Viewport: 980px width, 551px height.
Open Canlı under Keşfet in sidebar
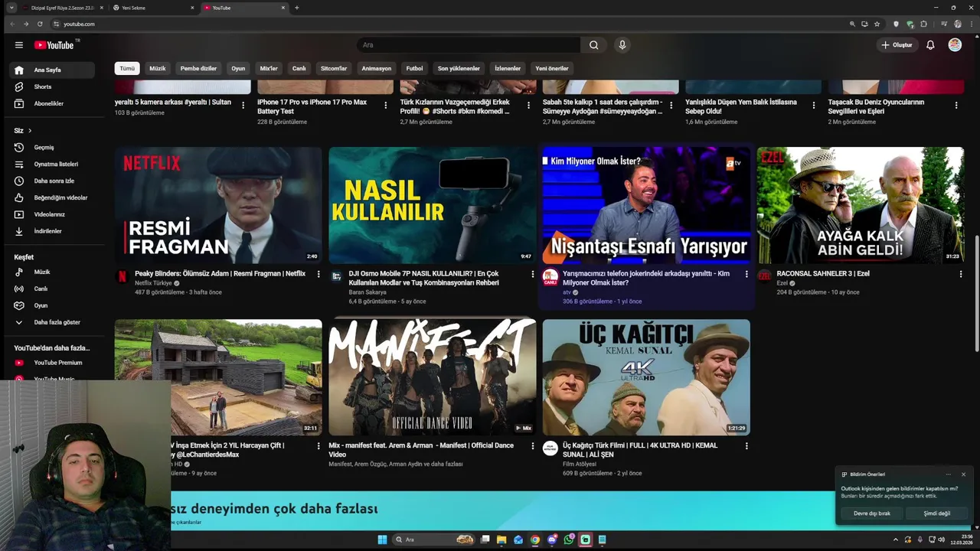pos(53,289)
